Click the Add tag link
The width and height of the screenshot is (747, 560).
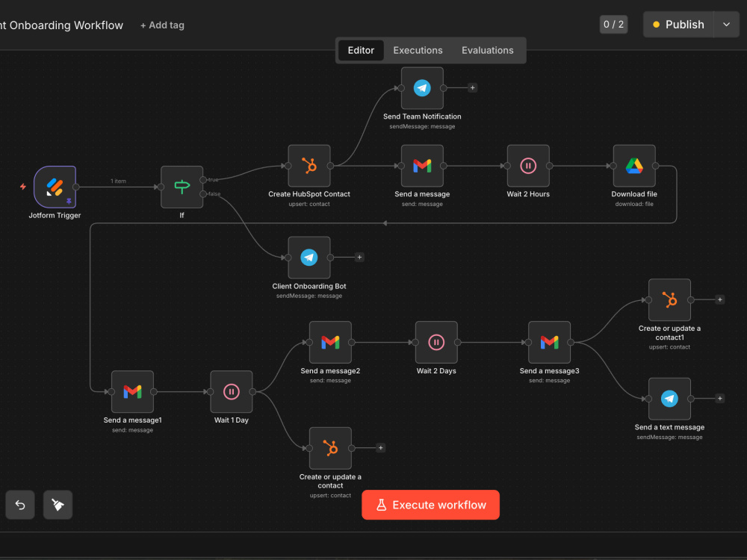[162, 25]
